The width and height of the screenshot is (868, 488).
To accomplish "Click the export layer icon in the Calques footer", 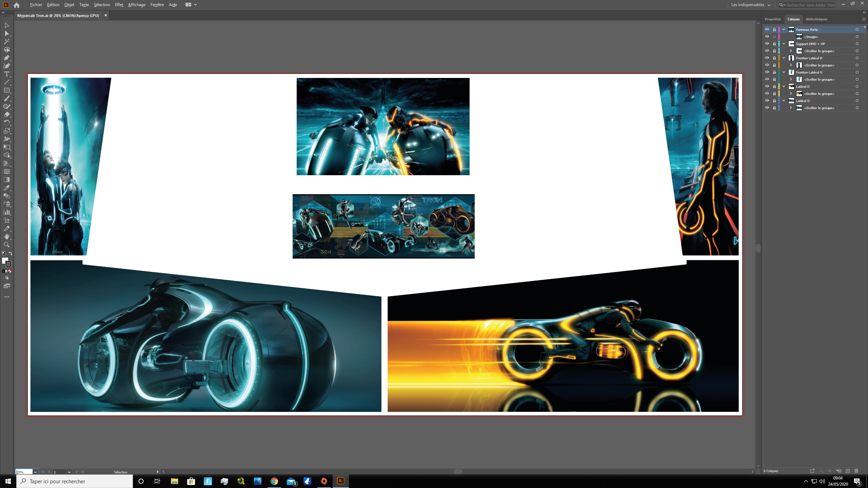I will 812,471.
